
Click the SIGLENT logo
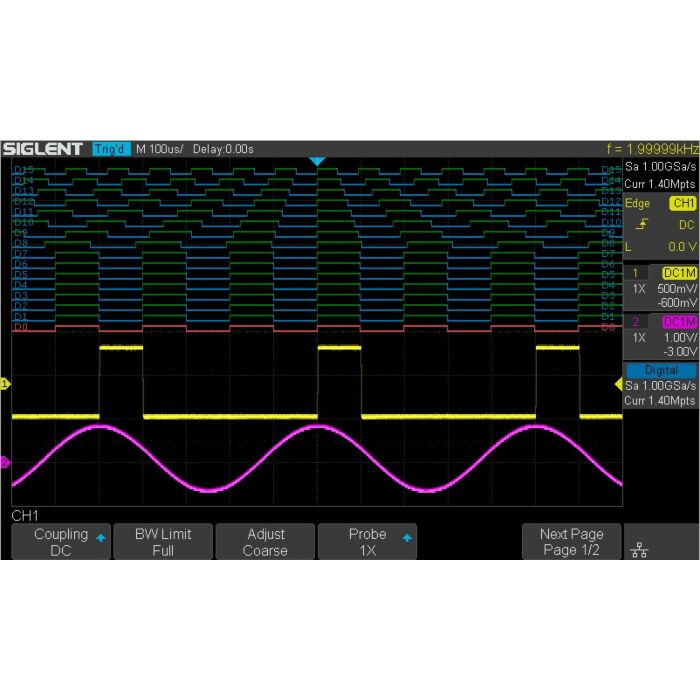coord(42,149)
